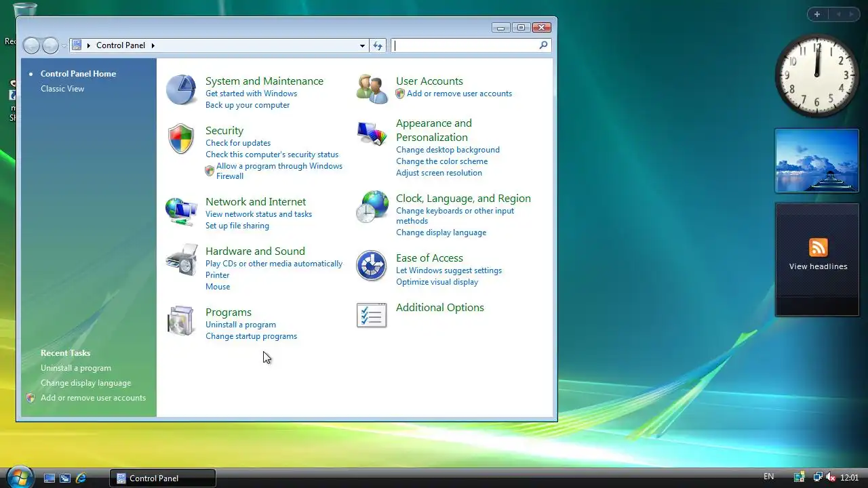Open Additional Options heading
868x488 pixels.
[439, 307]
